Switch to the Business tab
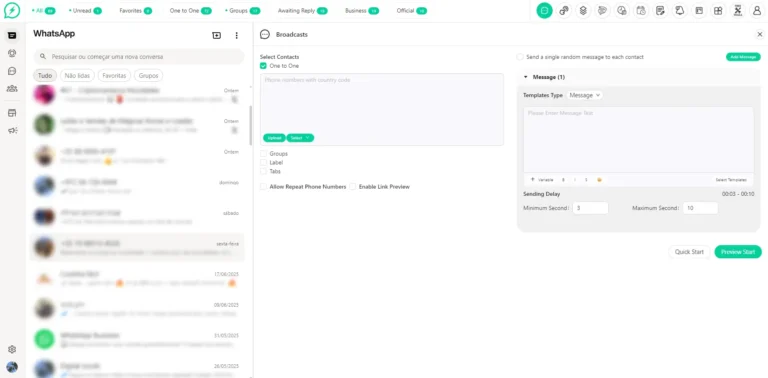 pyautogui.click(x=362, y=10)
